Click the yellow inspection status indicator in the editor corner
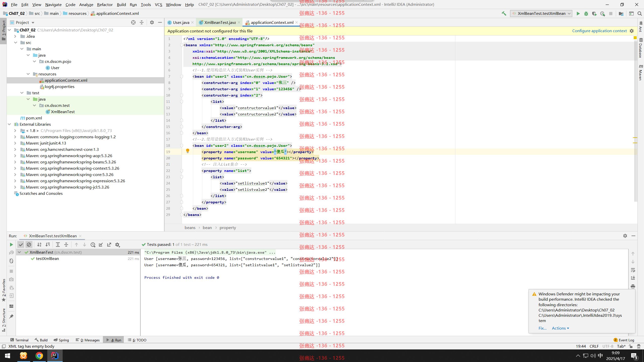The width and height of the screenshot is (644, 362). pyautogui.click(x=635, y=38)
